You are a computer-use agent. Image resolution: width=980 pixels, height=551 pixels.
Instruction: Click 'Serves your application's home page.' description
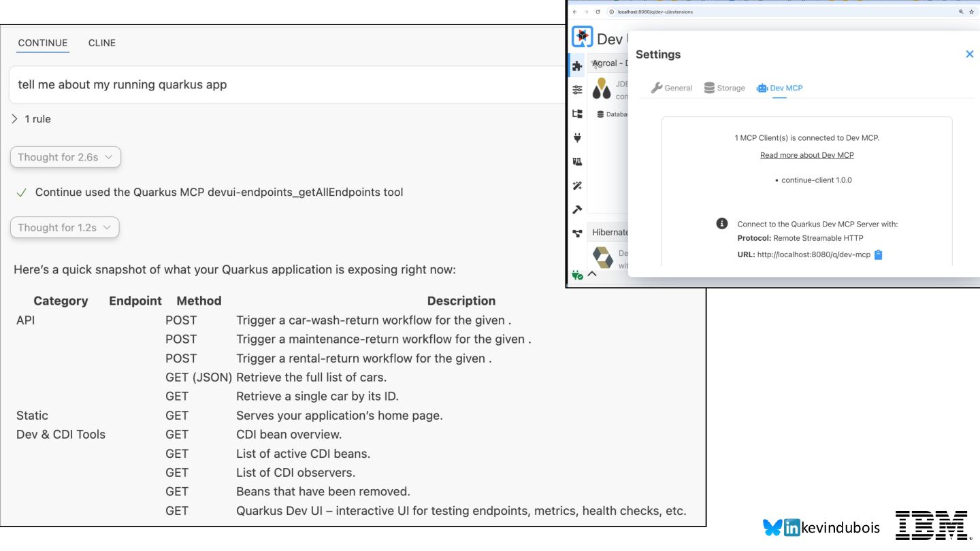[339, 415]
